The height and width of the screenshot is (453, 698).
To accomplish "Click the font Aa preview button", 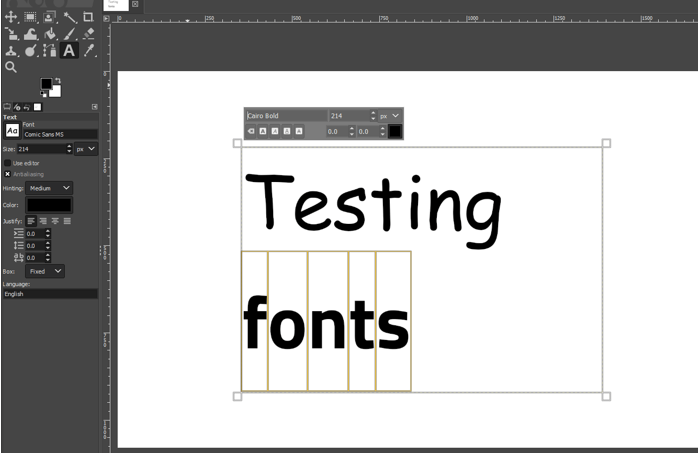I will coord(12,130).
